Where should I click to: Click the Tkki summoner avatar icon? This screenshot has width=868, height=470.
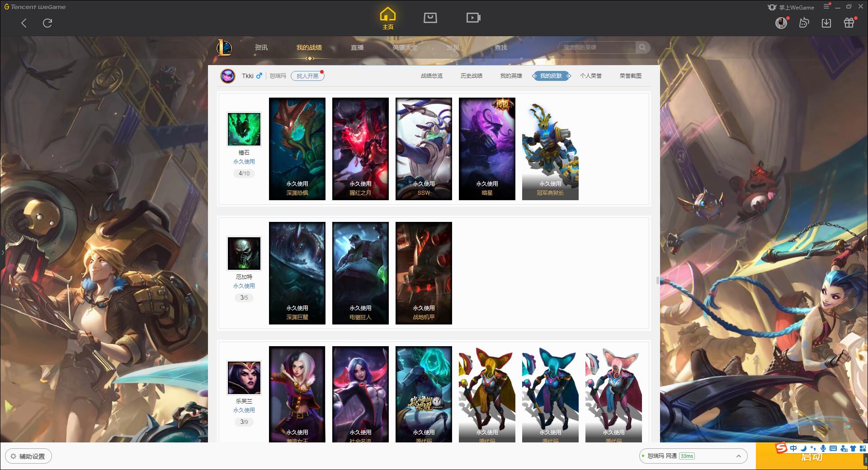pyautogui.click(x=228, y=76)
